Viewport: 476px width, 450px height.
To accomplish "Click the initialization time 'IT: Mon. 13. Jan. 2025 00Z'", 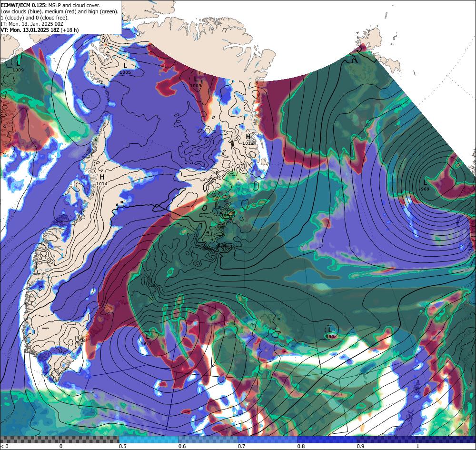I will point(32,24).
